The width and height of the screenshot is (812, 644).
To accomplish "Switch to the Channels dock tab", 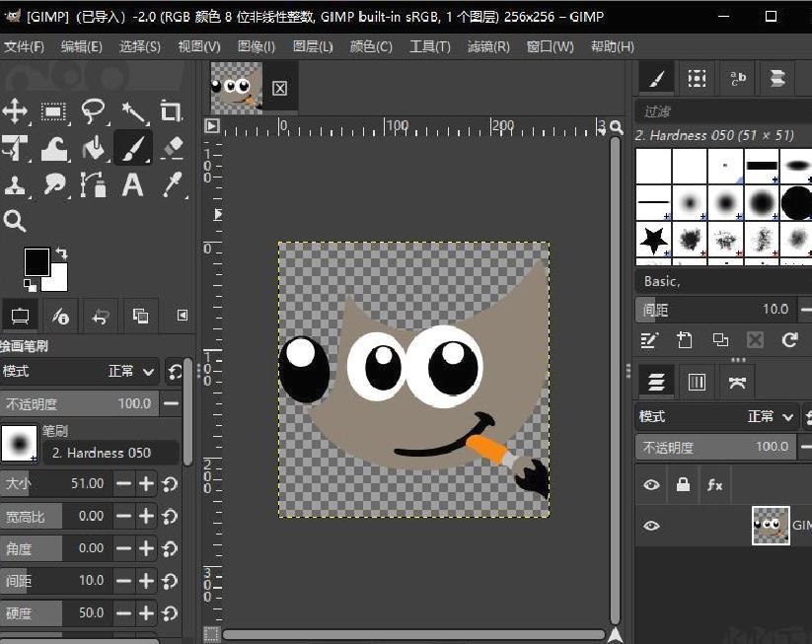I will tap(697, 382).
